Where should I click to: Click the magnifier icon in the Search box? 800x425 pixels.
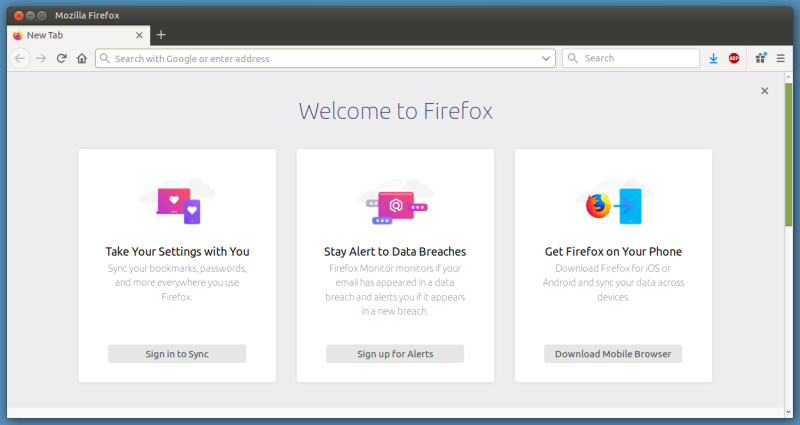pos(573,58)
